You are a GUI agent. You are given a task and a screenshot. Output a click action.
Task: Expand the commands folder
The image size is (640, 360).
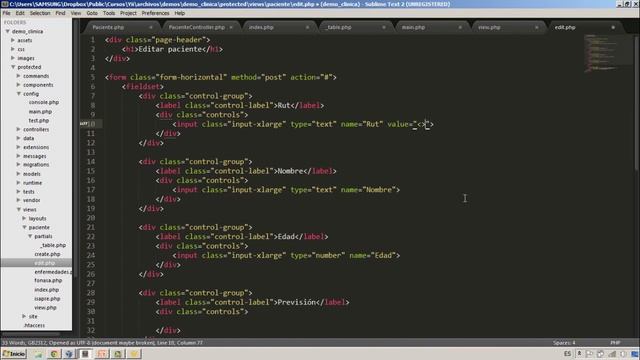point(18,76)
